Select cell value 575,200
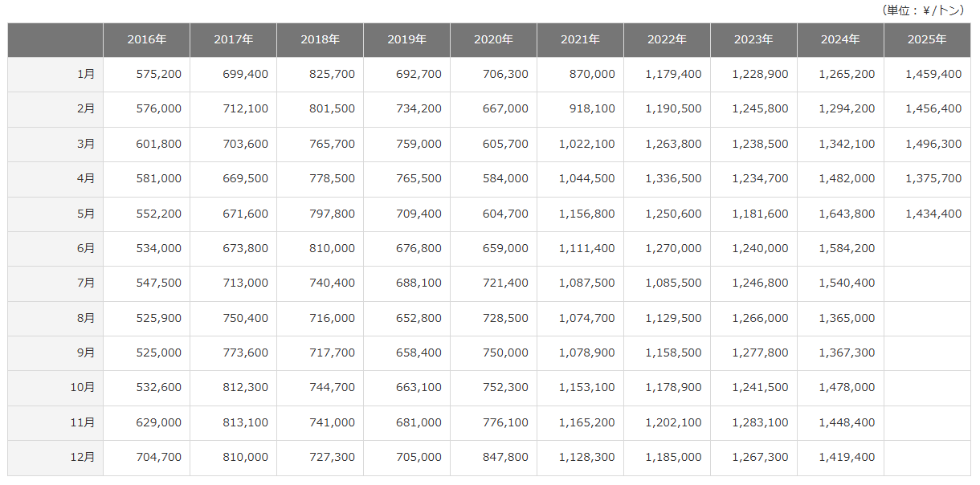The height and width of the screenshot is (485, 980). click(159, 74)
